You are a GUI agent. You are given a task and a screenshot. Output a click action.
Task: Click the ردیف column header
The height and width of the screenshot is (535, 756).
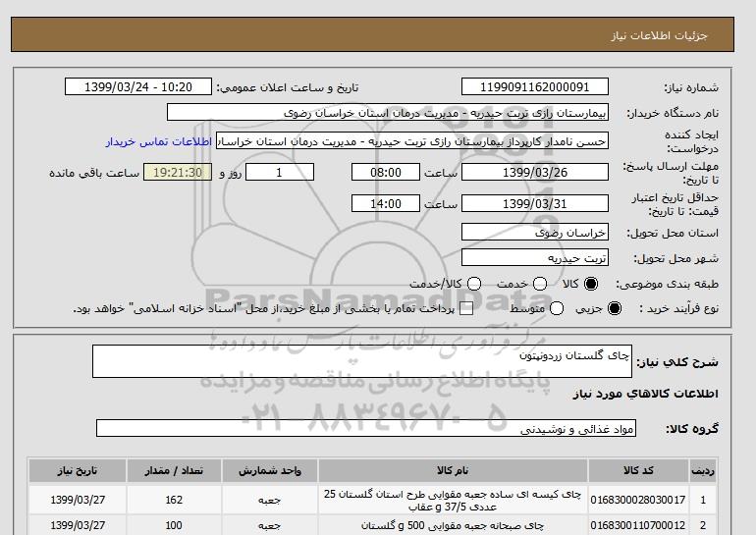(x=703, y=471)
